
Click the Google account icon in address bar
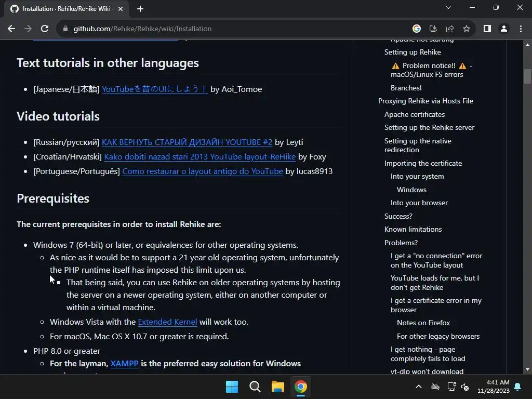417,29
